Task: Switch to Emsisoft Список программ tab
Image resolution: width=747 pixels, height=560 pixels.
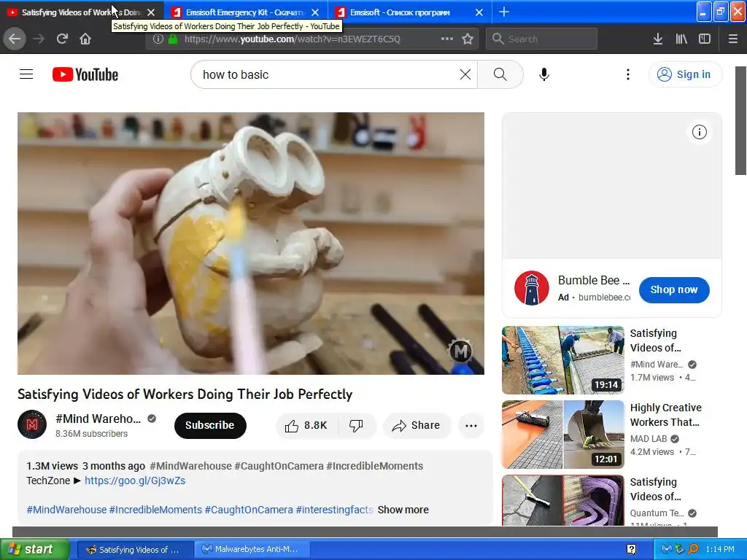Action: [400, 12]
